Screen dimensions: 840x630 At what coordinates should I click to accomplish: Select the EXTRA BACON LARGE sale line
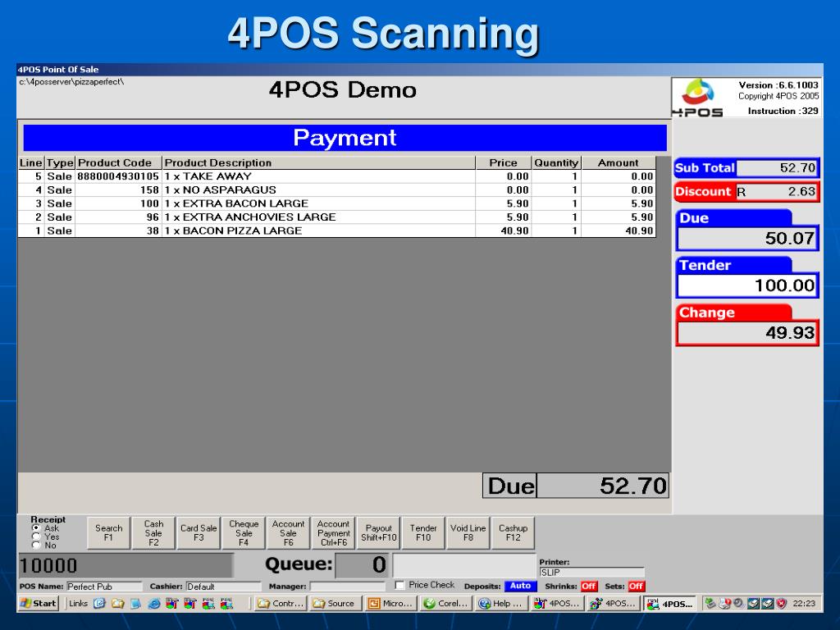pyautogui.click(x=337, y=203)
